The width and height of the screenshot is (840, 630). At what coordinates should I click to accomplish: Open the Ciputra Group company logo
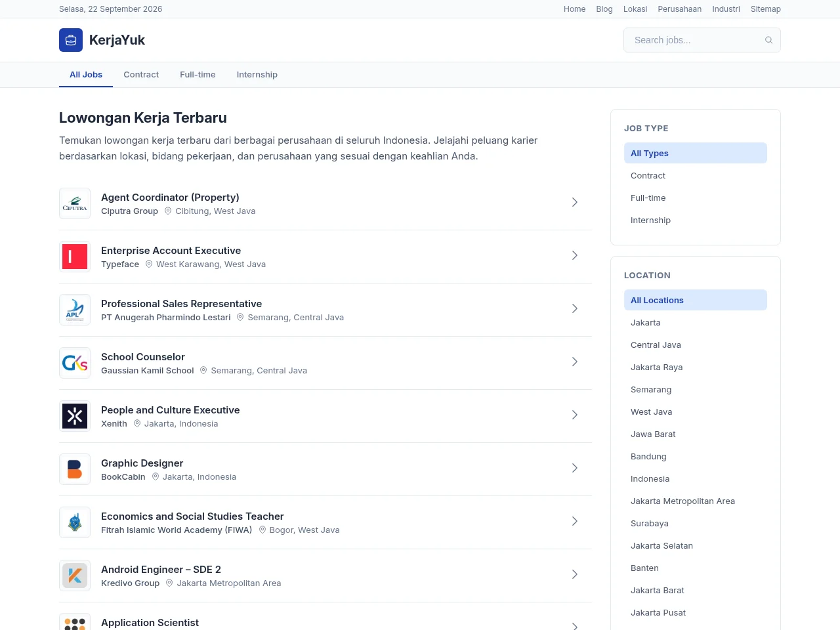75,203
